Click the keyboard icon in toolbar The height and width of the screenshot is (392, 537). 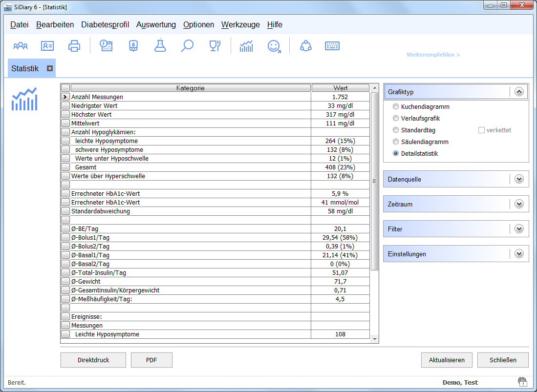click(x=332, y=46)
